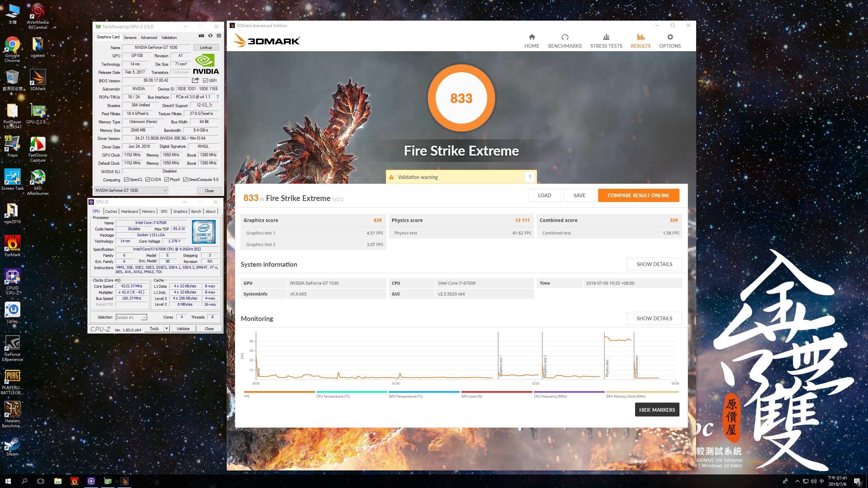868x488 pixels.
Task: Open OPTIONS in 3DMark navigation
Action: coord(670,41)
